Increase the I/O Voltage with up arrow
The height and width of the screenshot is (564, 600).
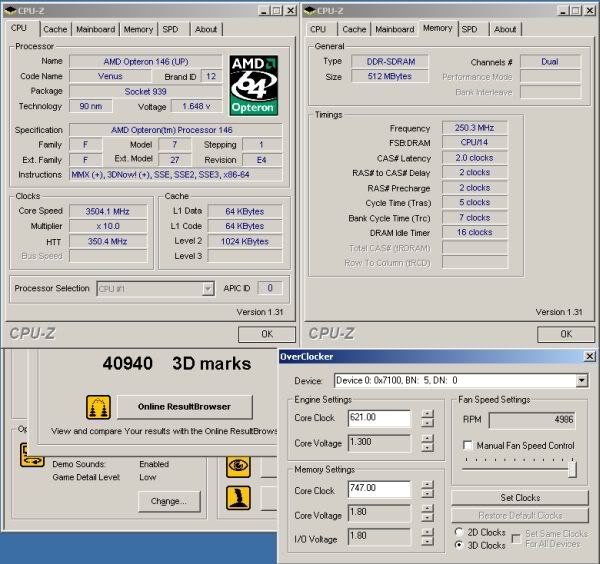coord(427,532)
